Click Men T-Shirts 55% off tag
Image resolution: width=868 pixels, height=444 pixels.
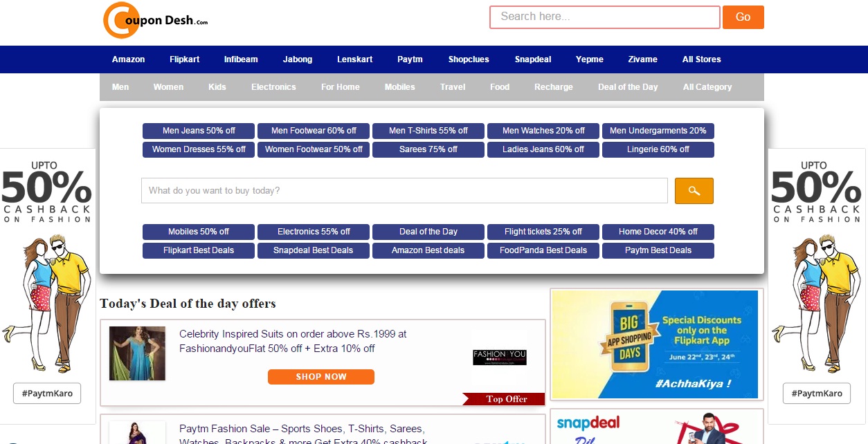(428, 131)
